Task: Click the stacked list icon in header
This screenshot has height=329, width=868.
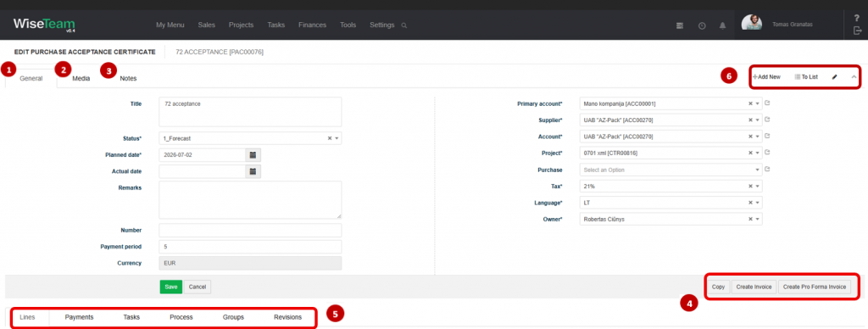Action: 680,25
